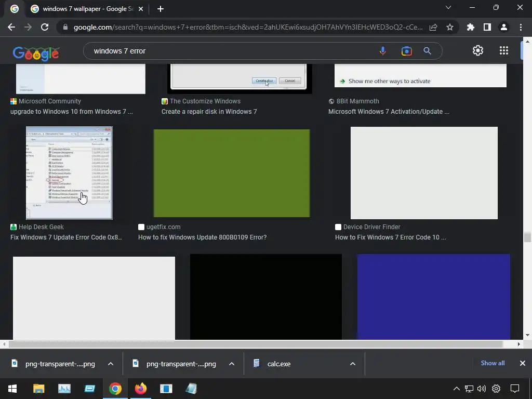Close the windows 7 wallpaper tab
Screen dimensions: 532x399
(141, 9)
